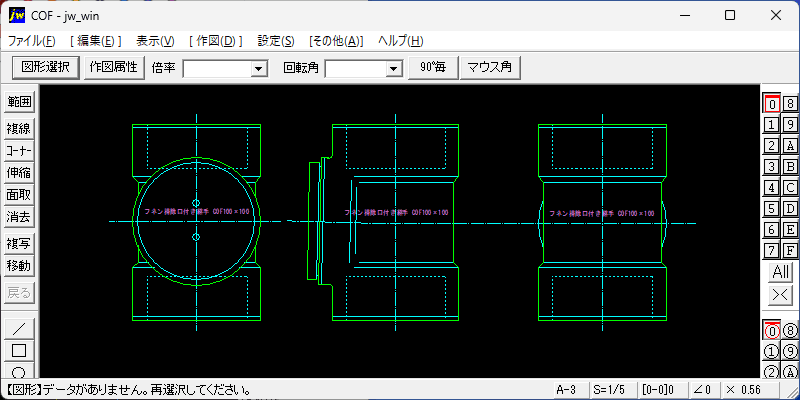
Task: Choose the コーナー corner tool
Action: click(x=19, y=151)
